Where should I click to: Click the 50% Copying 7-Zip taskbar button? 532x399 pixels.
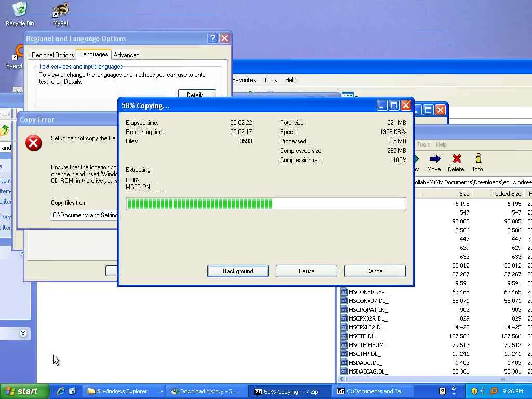click(x=289, y=391)
